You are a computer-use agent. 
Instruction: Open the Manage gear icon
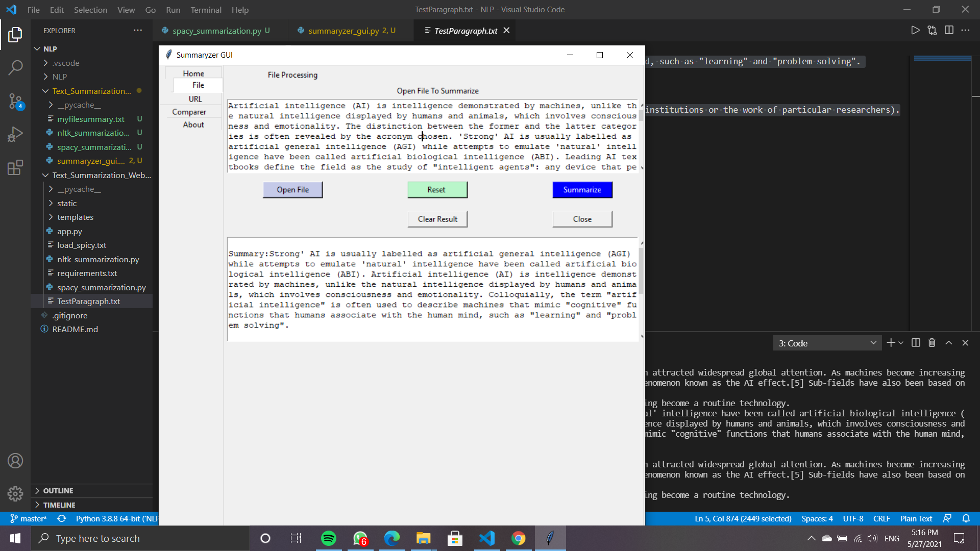coord(15,493)
